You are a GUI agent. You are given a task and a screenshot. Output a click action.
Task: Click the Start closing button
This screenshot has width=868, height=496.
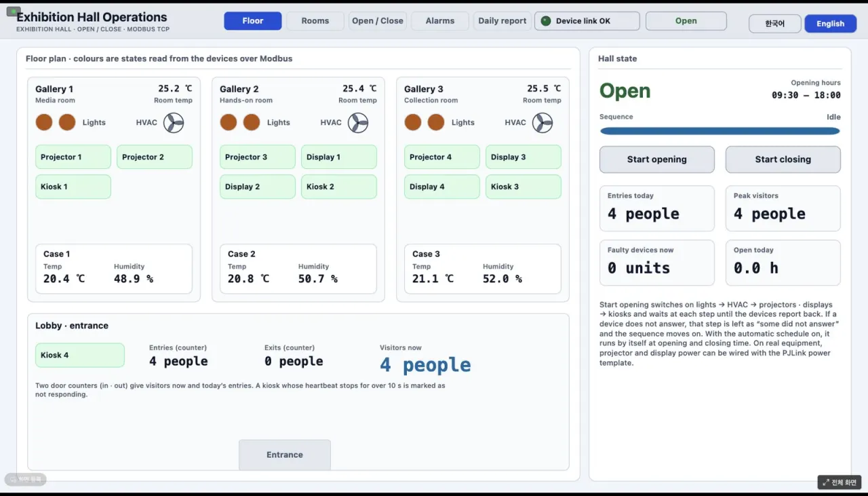(x=783, y=159)
